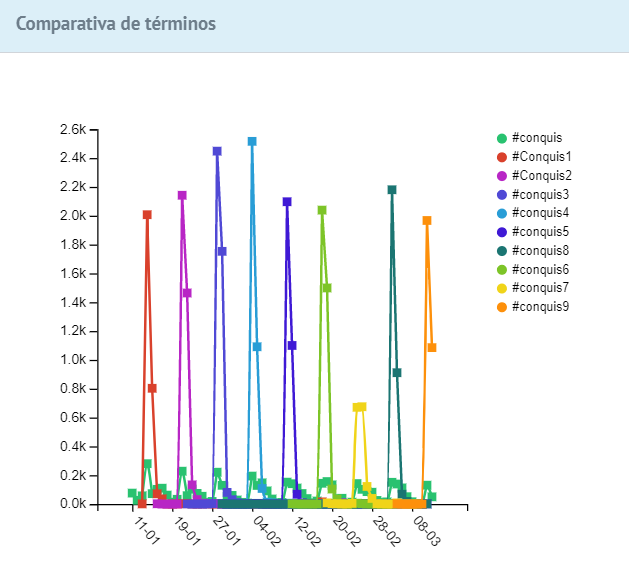Viewport: 629px width, 586px height.
Task: Click the 1.0k y-axis label
Action: pos(73,360)
